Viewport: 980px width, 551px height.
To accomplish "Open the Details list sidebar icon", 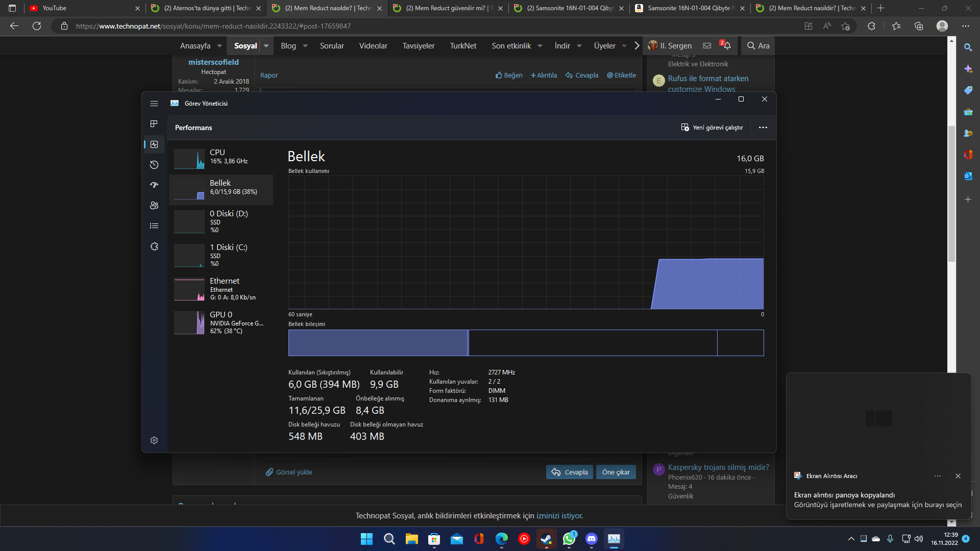I will pyautogui.click(x=154, y=226).
